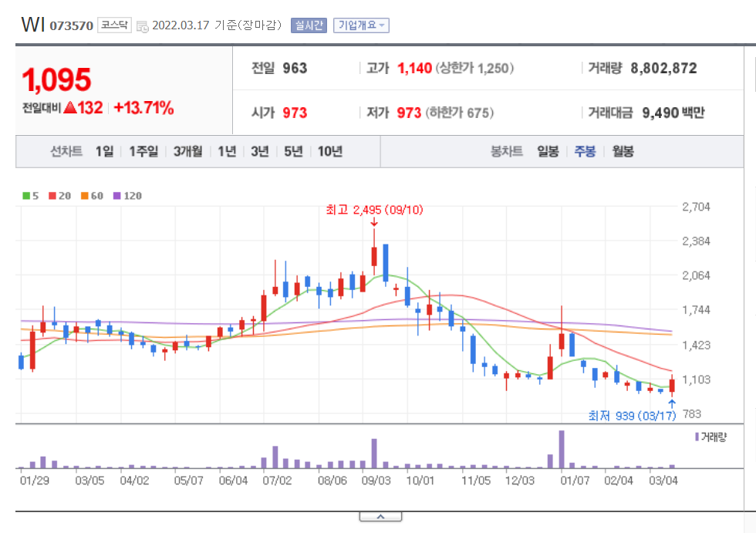Image resolution: width=756 pixels, height=533 pixels.
Task: Click the 01/07 date label on the axis
Action: pyautogui.click(x=575, y=481)
